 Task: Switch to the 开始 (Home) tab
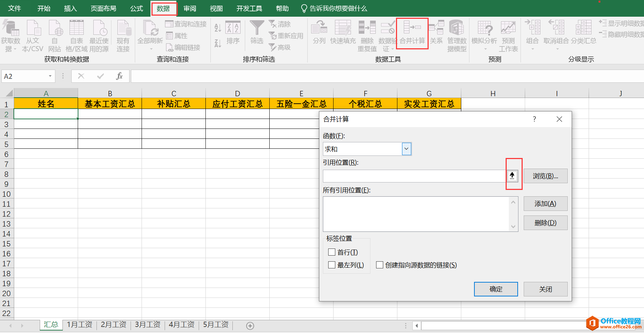tap(44, 8)
